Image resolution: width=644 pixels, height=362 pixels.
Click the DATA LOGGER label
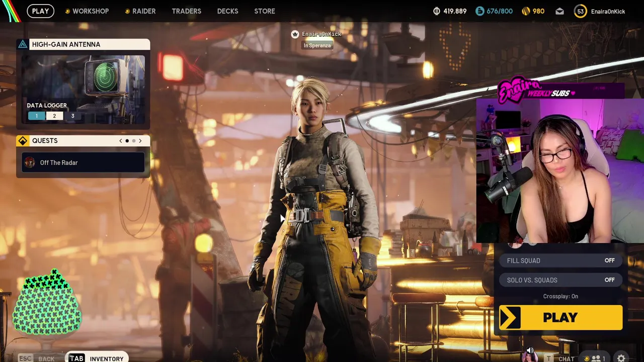(47, 105)
